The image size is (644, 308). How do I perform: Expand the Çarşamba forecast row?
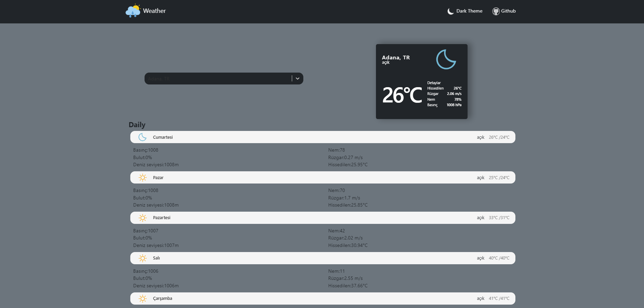(x=323, y=299)
